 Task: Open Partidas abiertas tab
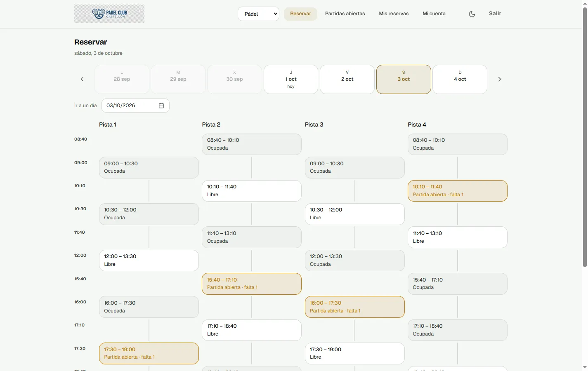pos(345,14)
